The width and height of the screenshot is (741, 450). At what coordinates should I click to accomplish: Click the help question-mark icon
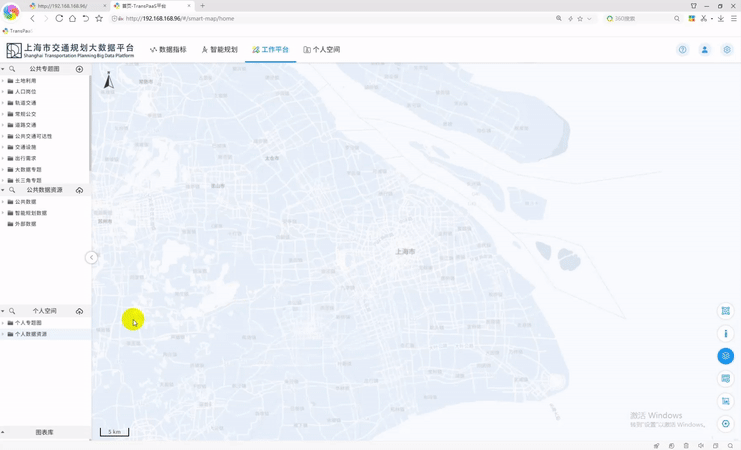pos(682,50)
